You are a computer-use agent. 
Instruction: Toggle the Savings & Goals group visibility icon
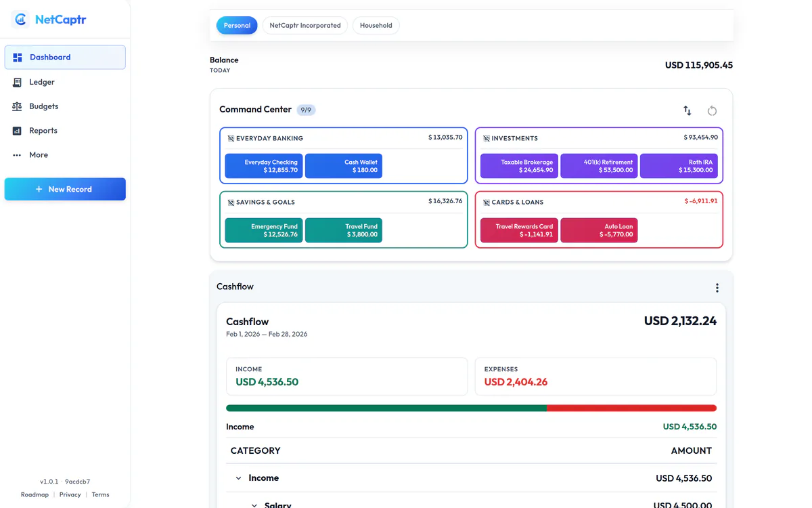pyautogui.click(x=231, y=203)
